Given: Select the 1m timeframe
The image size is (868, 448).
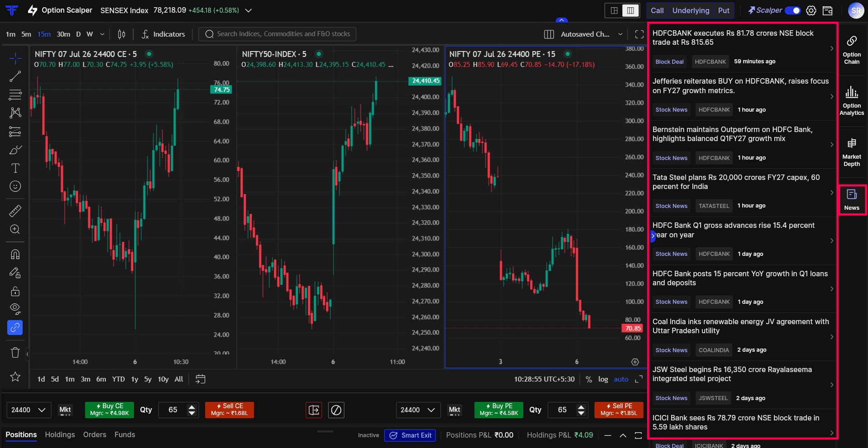Looking at the screenshot, I should click(10, 34).
